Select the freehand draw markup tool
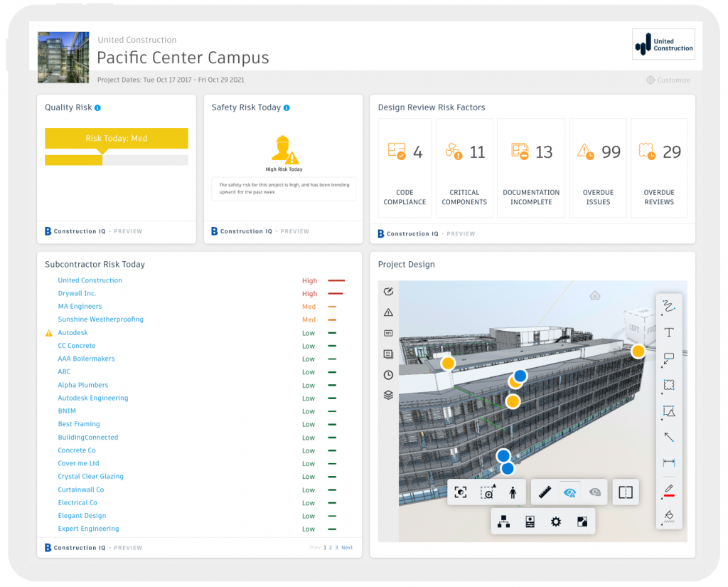 click(669, 307)
